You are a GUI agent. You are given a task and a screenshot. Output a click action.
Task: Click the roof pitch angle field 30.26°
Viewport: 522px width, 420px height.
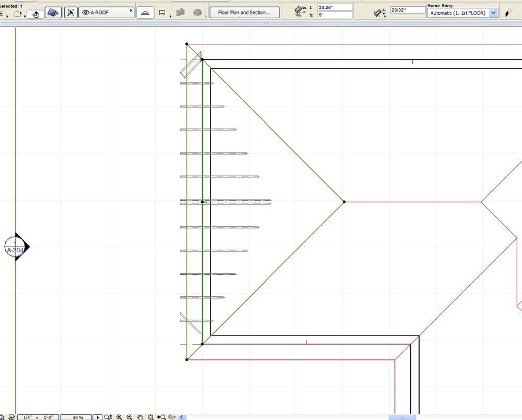point(334,7)
